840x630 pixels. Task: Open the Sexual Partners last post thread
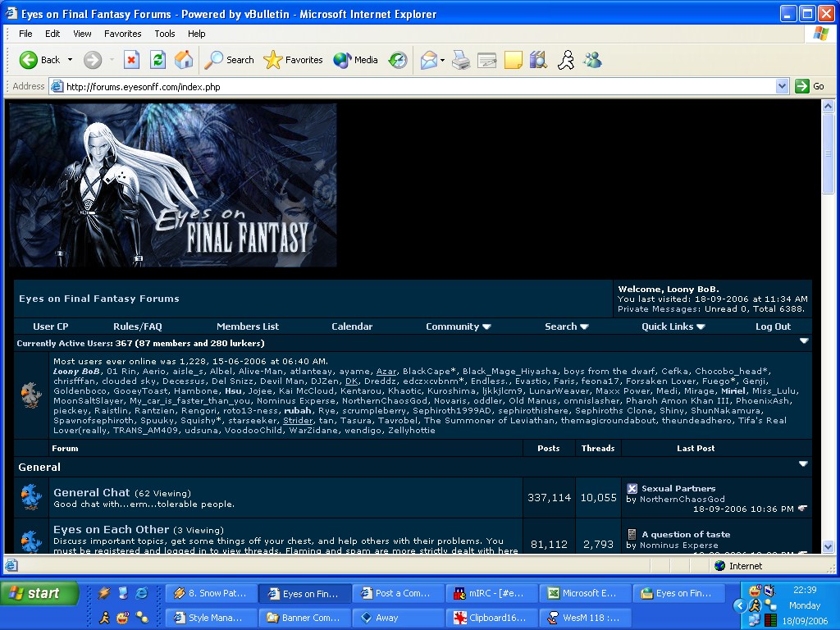point(678,488)
